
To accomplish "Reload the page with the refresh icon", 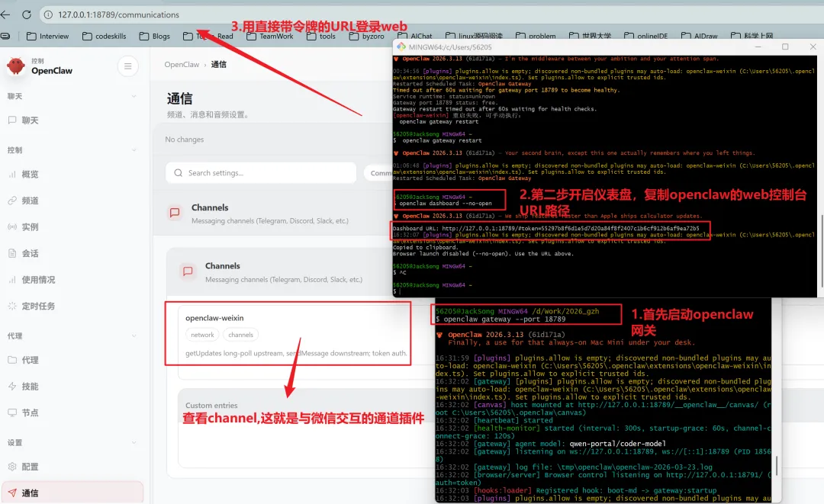I will (26, 14).
